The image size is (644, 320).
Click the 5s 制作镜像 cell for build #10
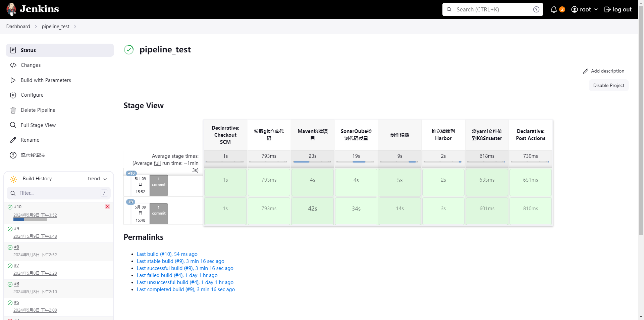coord(399,182)
